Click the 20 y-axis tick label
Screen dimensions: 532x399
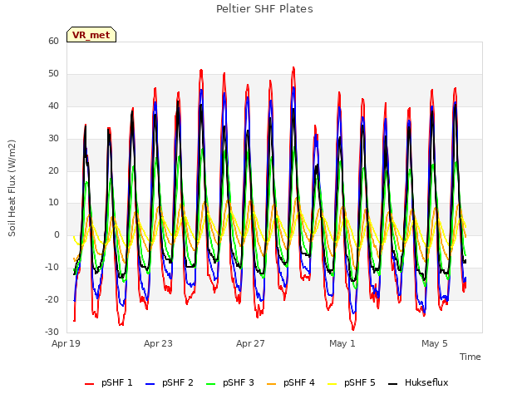pyautogui.click(x=53, y=170)
